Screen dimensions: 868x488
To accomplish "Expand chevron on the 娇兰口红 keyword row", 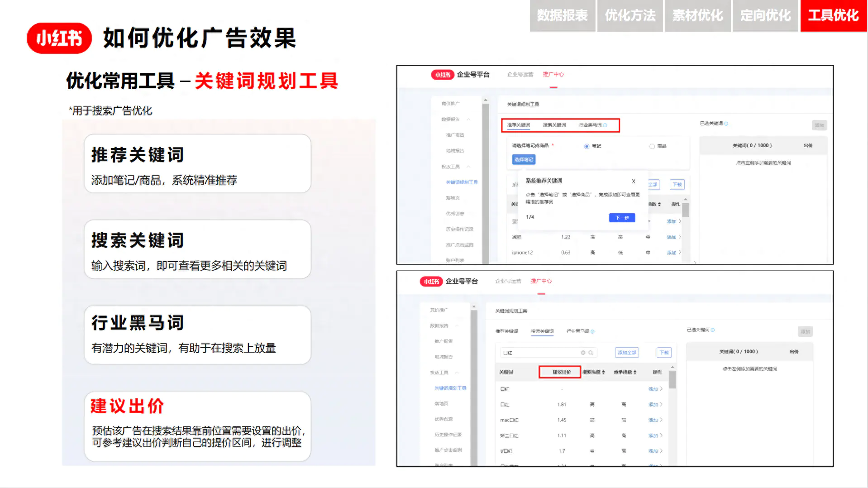I will coord(661,435).
